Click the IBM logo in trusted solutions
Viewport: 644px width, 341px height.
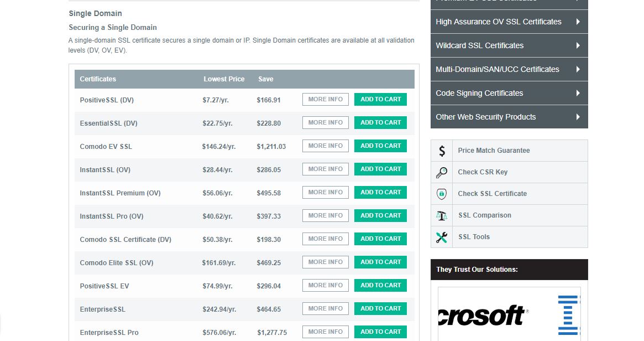[x=568, y=316]
